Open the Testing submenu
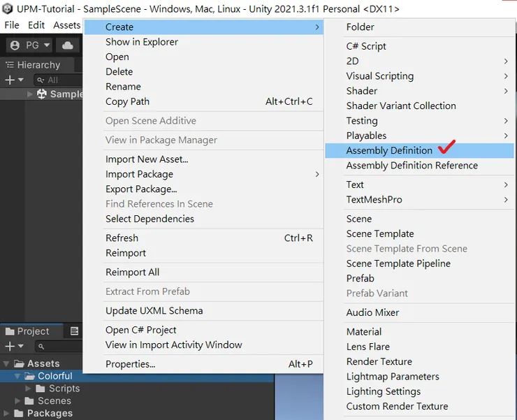This screenshot has width=517, height=420. (419, 121)
